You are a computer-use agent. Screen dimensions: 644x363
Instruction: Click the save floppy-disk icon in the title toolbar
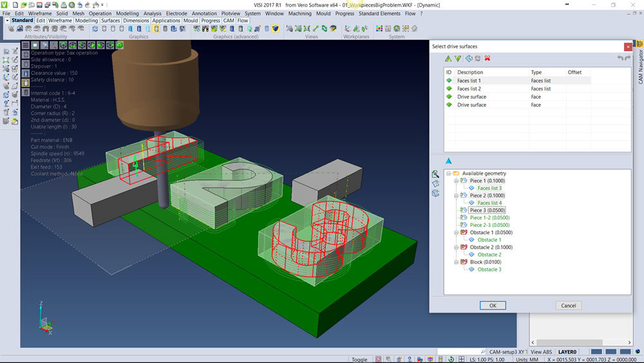39,5
